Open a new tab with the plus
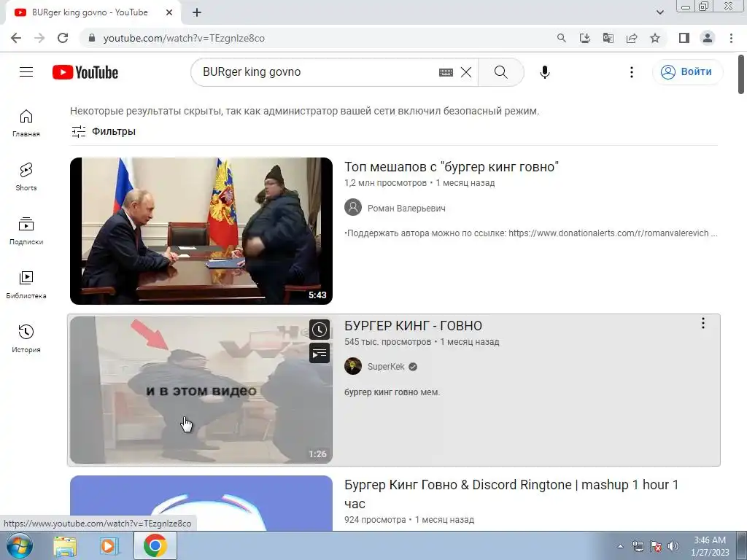Screen dimensions: 747x560 197,12
